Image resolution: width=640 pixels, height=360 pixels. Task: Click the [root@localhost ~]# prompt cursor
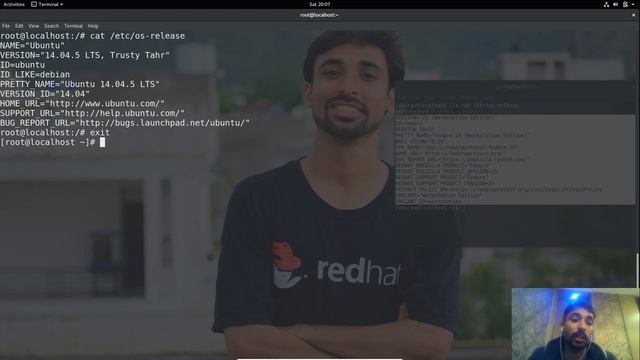102,142
